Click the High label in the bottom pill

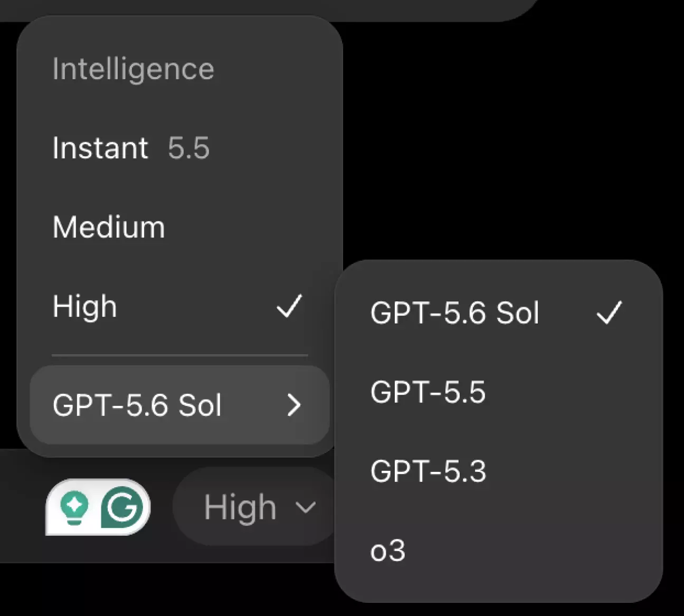pos(240,507)
